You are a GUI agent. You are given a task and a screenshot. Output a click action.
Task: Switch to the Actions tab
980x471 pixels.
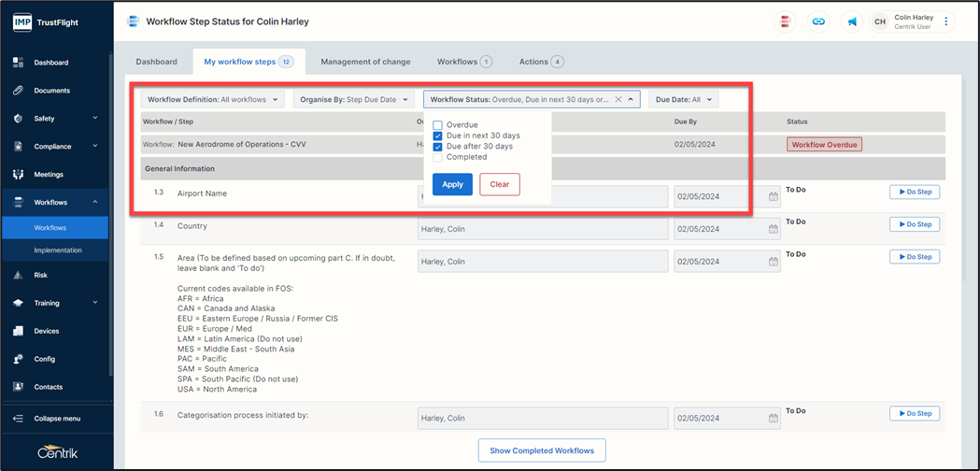(541, 62)
